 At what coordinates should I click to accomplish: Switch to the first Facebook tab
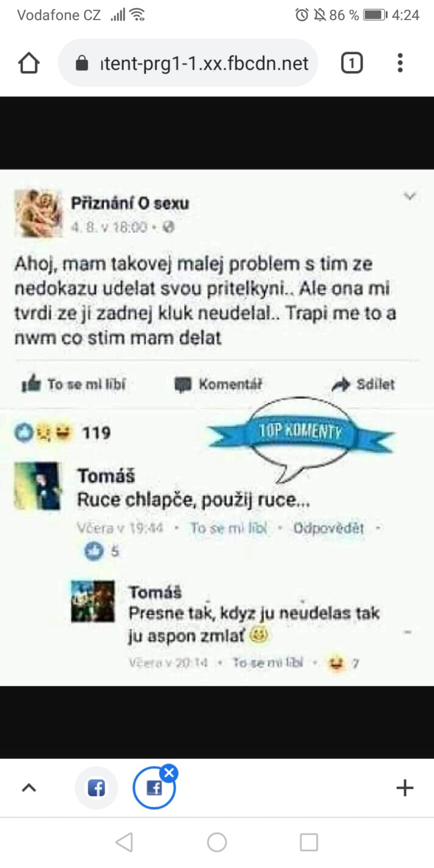coord(97,788)
